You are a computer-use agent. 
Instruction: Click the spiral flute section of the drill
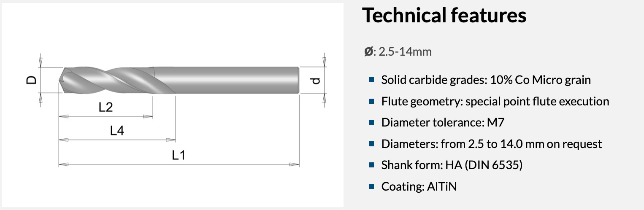(x=114, y=80)
